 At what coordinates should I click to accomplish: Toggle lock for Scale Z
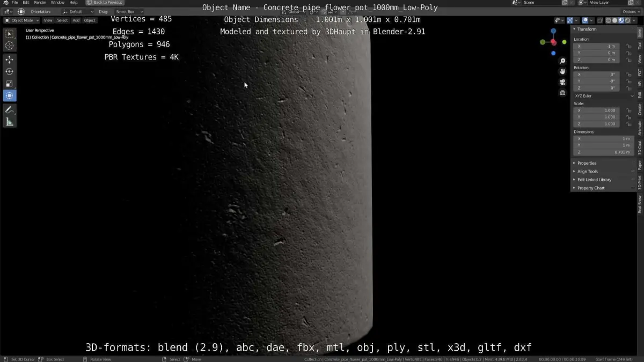(x=628, y=124)
